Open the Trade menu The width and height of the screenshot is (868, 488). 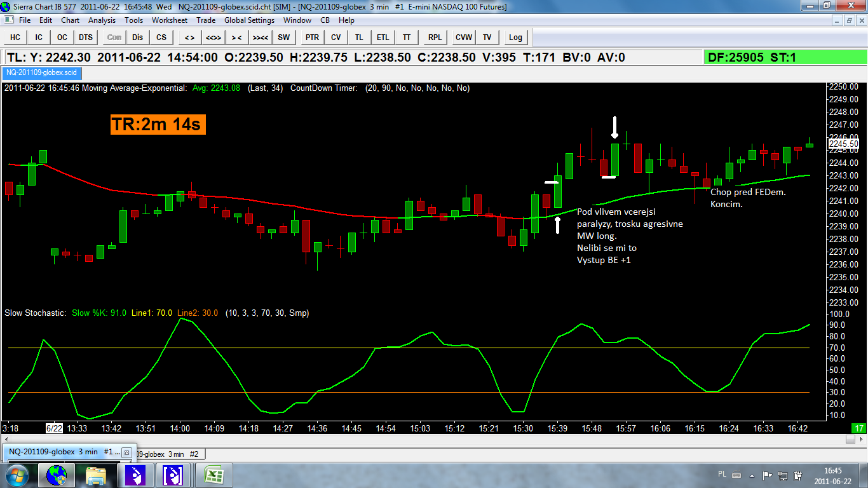coord(206,20)
